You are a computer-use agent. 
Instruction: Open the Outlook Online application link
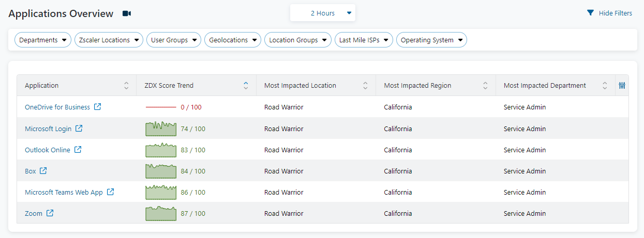[48, 150]
